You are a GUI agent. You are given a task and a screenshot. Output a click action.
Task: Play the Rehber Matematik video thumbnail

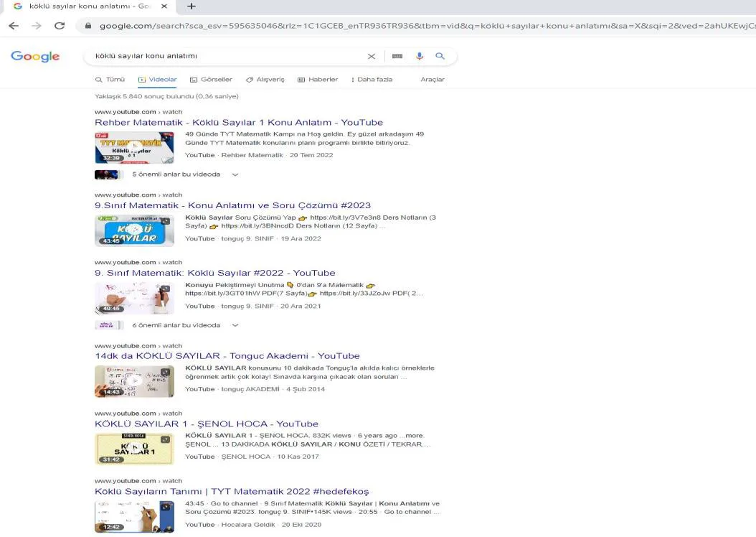coord(134,148)
